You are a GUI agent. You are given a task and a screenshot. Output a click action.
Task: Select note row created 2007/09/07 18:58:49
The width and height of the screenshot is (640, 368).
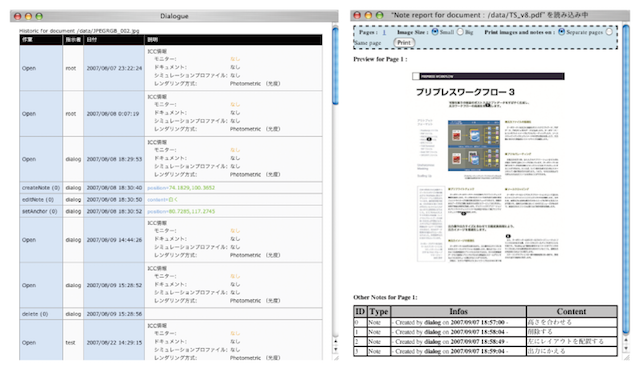[485, 341]
